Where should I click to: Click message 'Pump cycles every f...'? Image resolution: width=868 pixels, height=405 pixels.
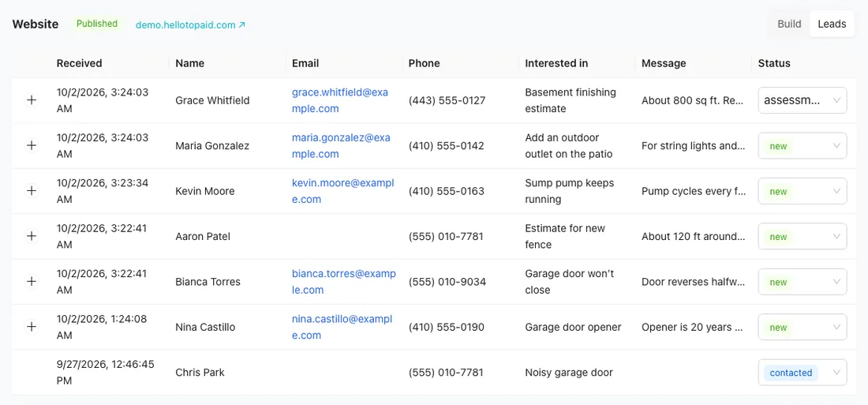pos(694,191)
